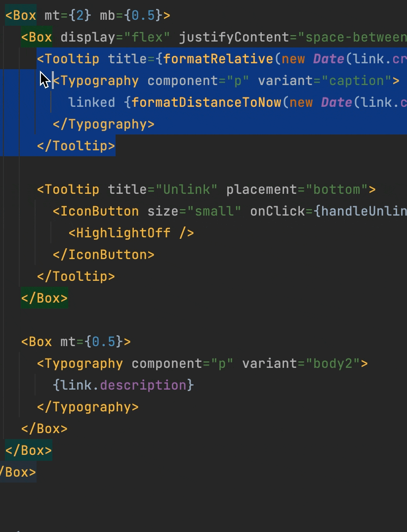The height and width of the screenshot is (532, 407).
Task: Click the IconButton opening tag
Action: click(96, 211)
